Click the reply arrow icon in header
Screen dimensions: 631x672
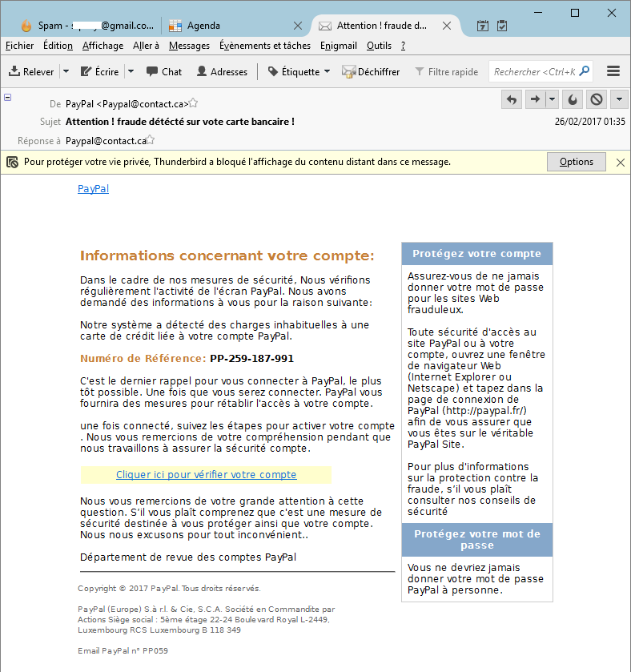[512, 99]
